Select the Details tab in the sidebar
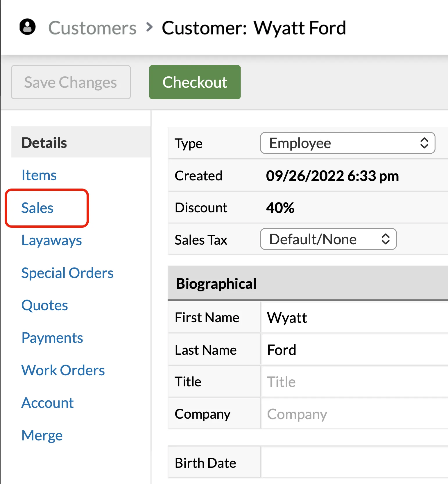Screen dimensions: 448x484 coord(81,142)
